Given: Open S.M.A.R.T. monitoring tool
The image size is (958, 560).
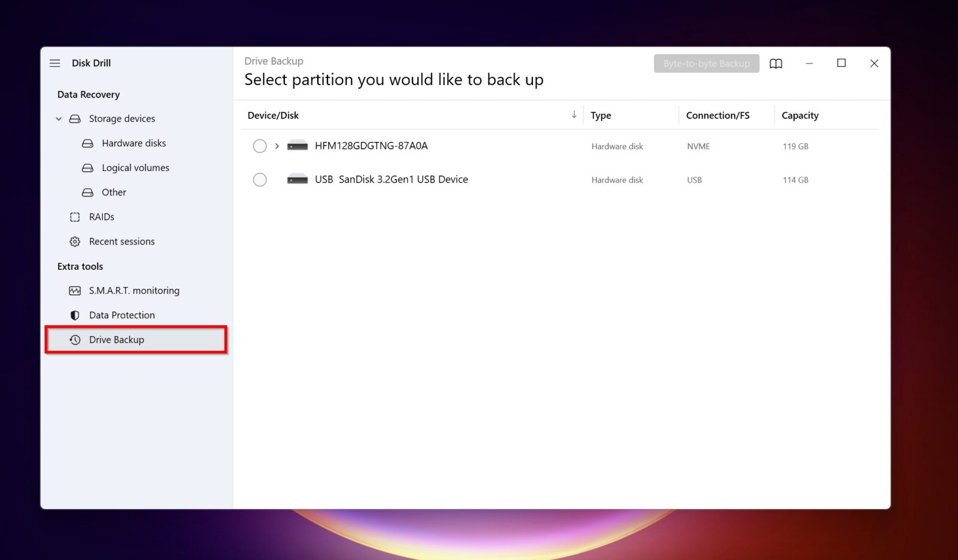Looking at the screenshot, I should (x=134, y=290).
